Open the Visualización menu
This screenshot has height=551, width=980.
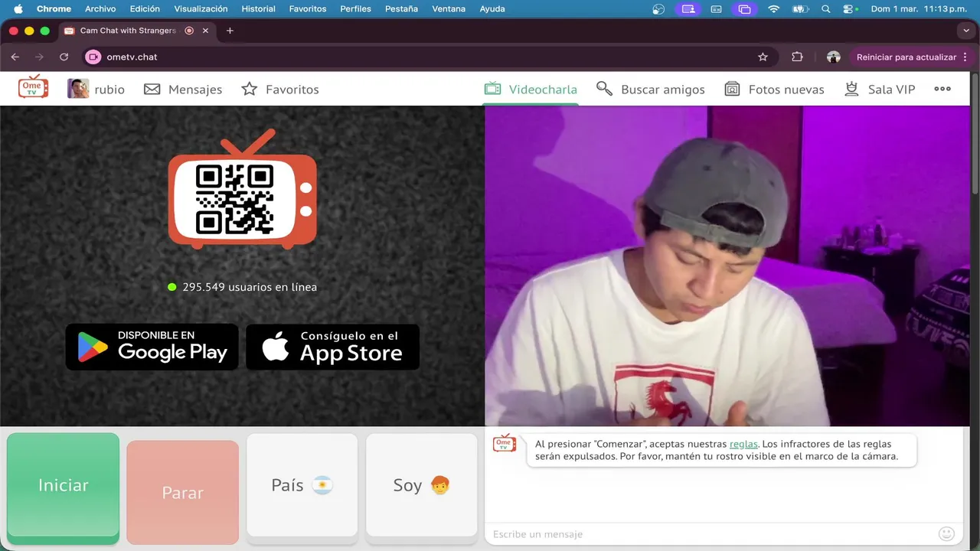pos(201,9)
